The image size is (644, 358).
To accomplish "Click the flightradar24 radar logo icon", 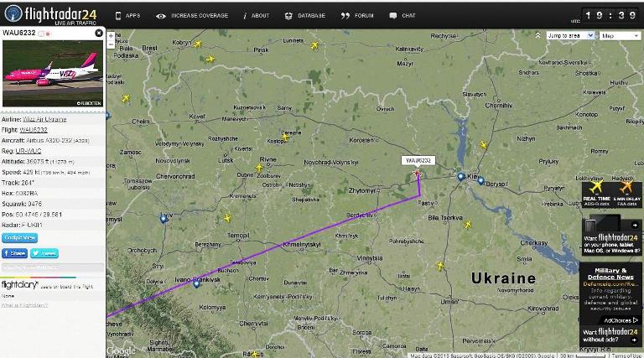I will [13, 13].
